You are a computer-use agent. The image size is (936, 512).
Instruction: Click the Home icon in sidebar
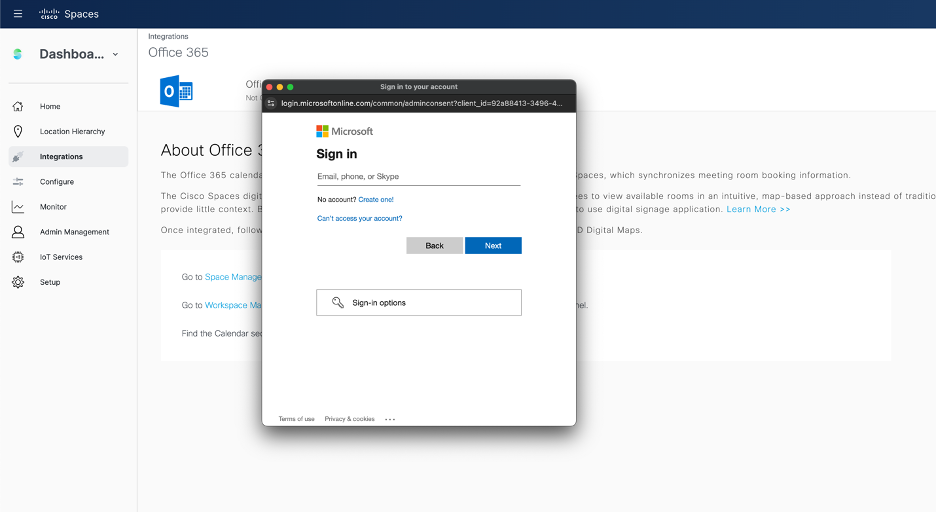[x=18, y=106]
